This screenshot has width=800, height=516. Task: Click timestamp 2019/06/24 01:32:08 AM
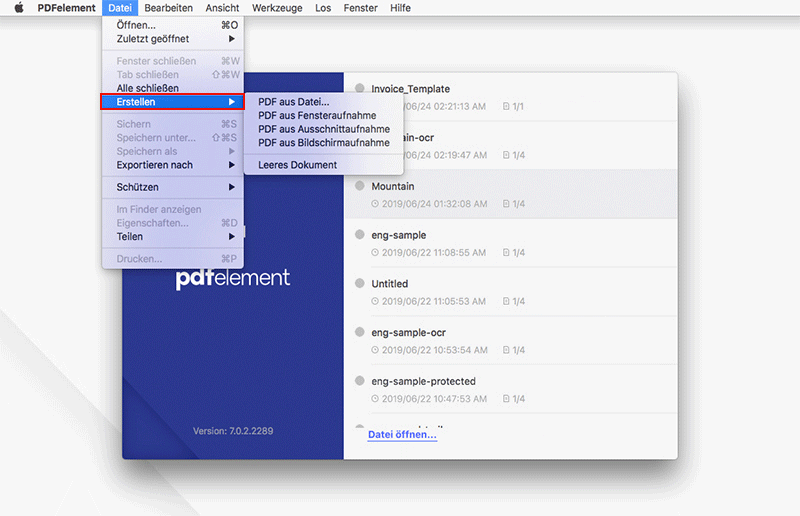click(x=434, y=204)
